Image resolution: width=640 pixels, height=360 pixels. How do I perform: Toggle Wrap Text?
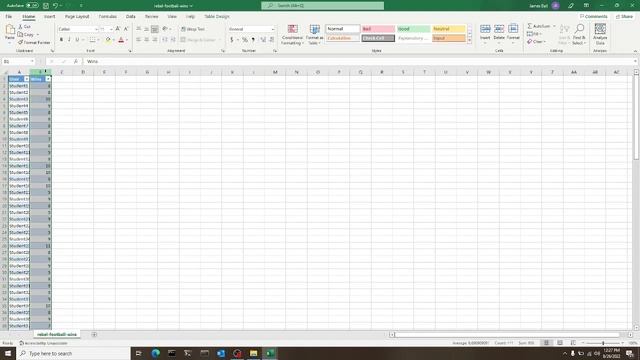click(x=193, y=29)
